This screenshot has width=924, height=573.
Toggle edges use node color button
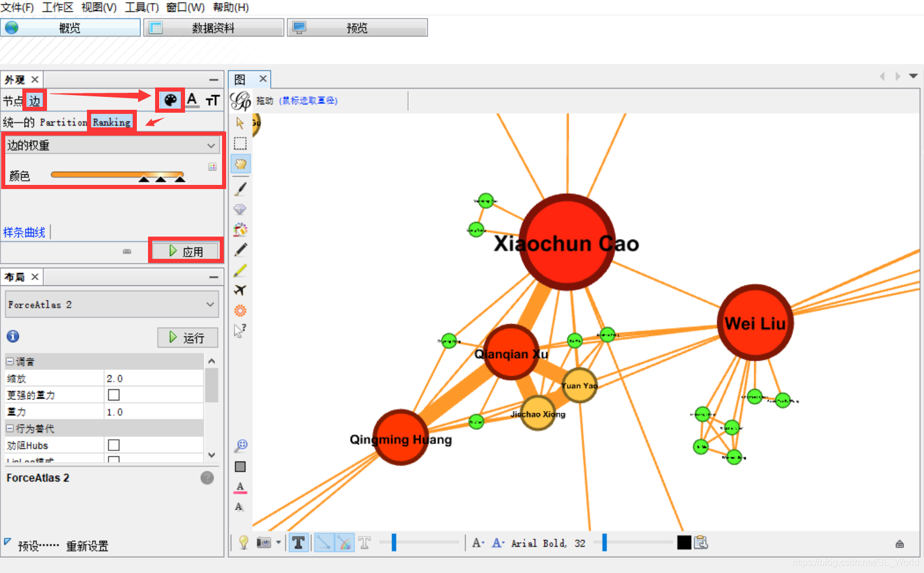344,543
